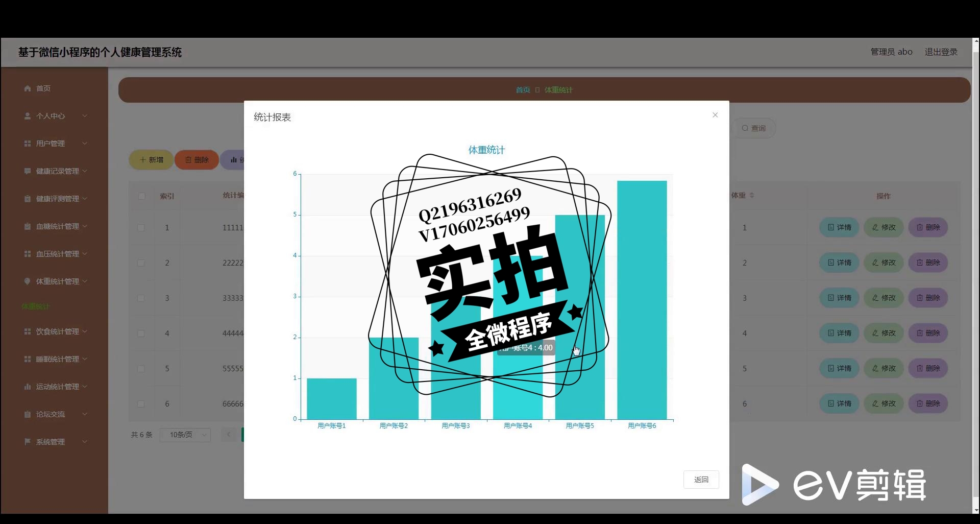
Task: Click the 系统管理 flag icon
Action: point(28,442)
